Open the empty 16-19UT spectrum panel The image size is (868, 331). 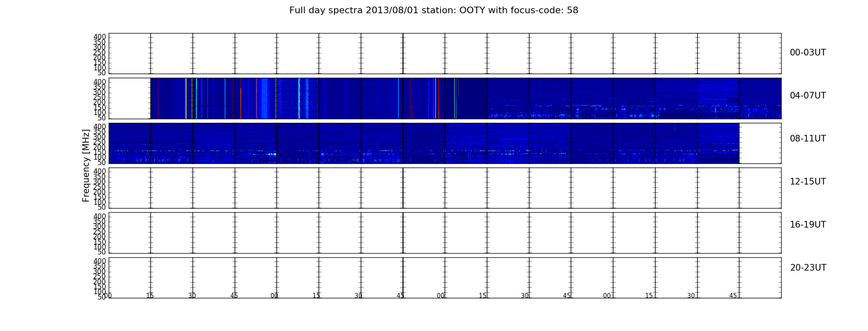coord(445,233)
